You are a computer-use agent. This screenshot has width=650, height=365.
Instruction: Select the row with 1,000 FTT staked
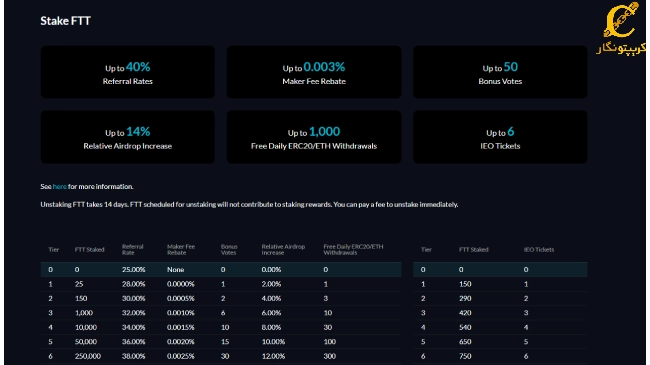221,313
